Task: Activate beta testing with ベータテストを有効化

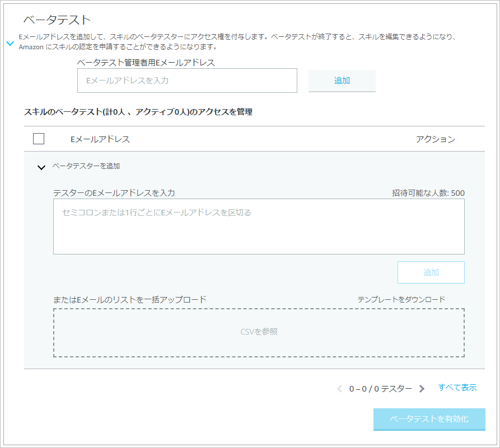Action: pos(429,419)
